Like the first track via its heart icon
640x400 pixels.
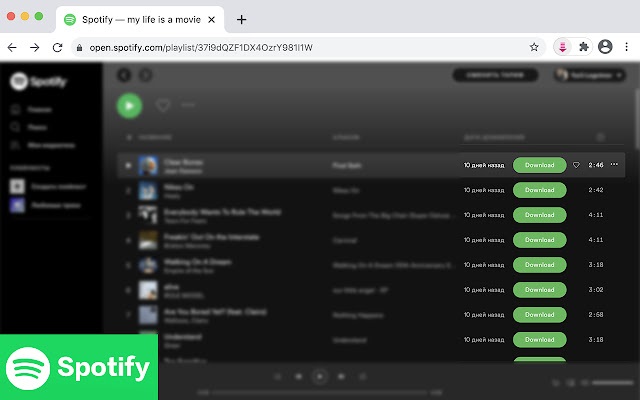pos(576,165)
